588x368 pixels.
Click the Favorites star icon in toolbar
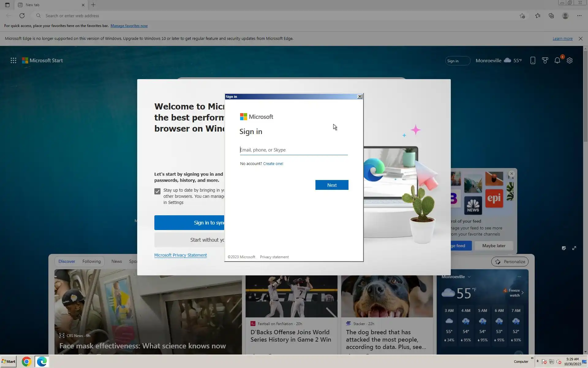tap(538, 16)
